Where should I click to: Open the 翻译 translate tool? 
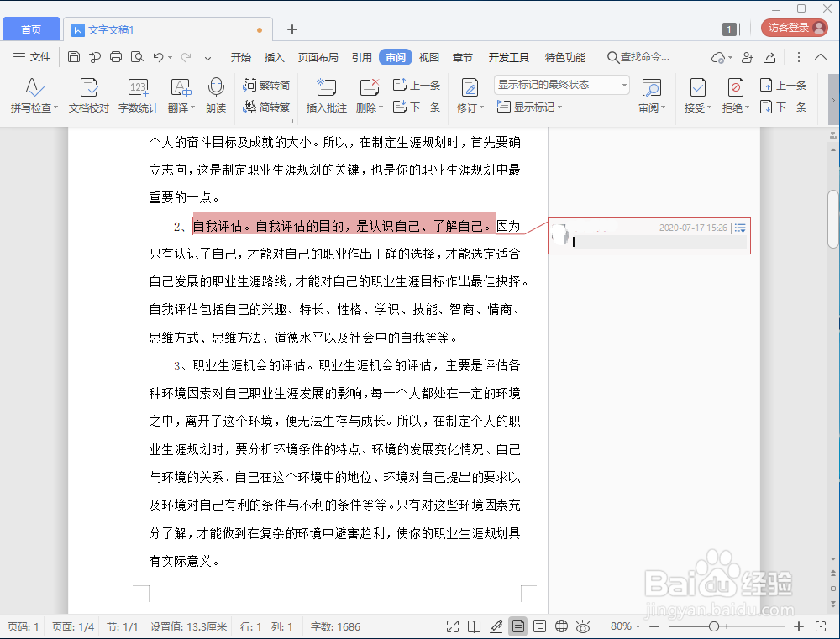tap(177, 94)
